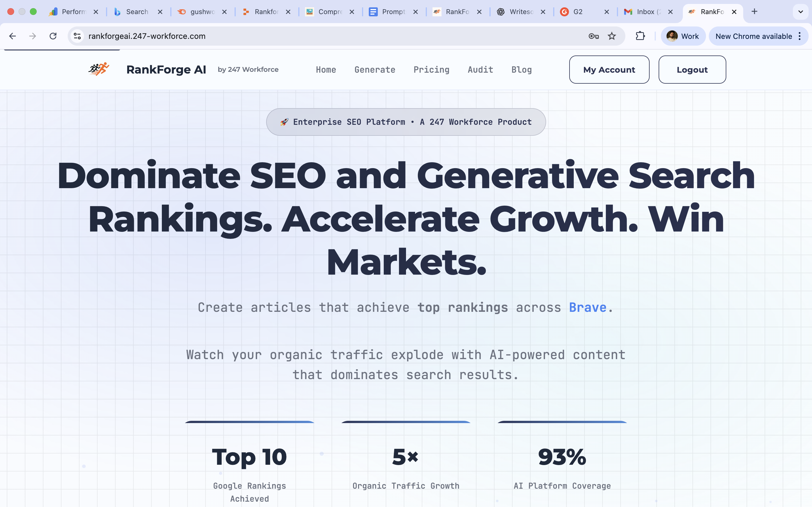Open the Pricing nav link
812x507 pixels.
coord(431,70)
